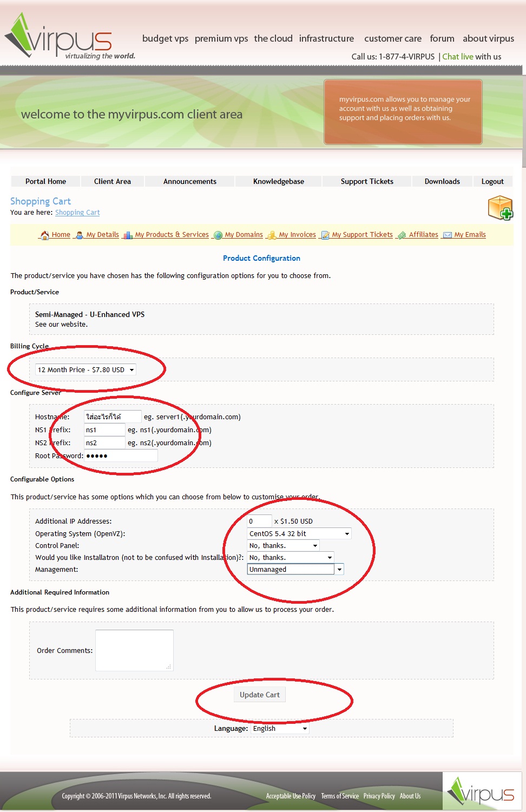The width and height of the screenshot is (526, 812).
Task: Click the Logout tab
Action: tap(492, 181)
